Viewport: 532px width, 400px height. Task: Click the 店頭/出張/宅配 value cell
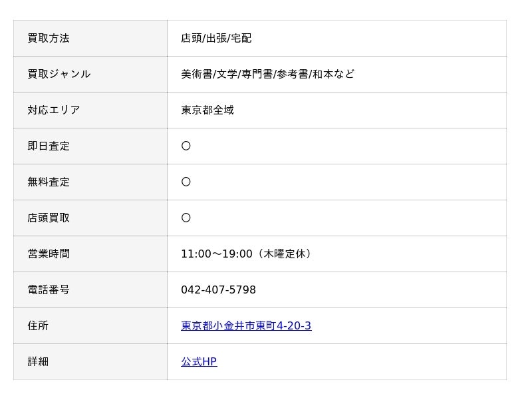[337, 39]
